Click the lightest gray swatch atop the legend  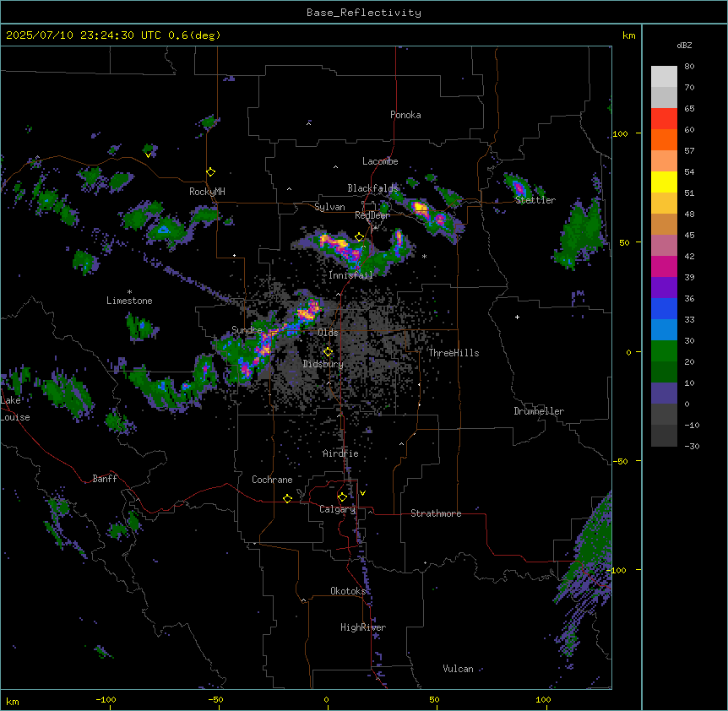click(664, 77)
